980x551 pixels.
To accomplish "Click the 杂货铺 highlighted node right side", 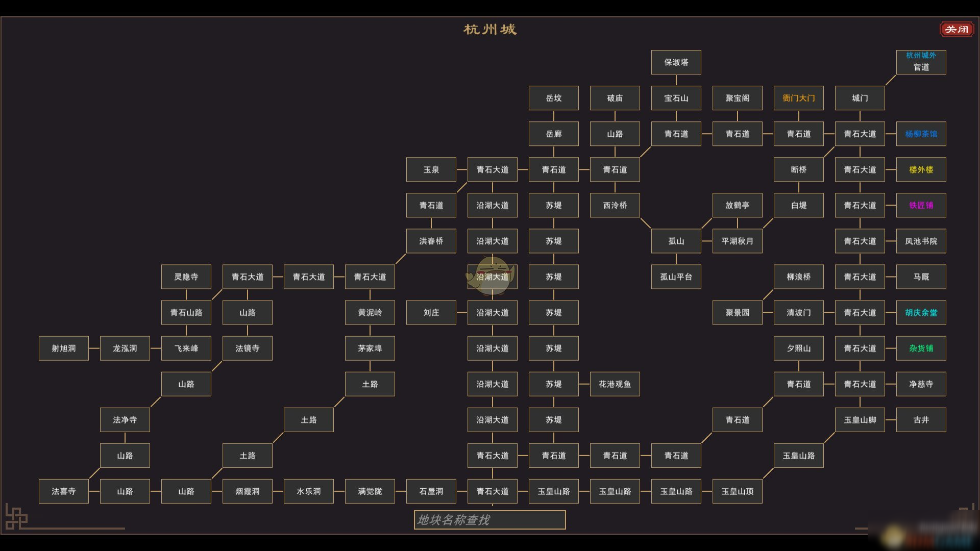I will point(921,348).
